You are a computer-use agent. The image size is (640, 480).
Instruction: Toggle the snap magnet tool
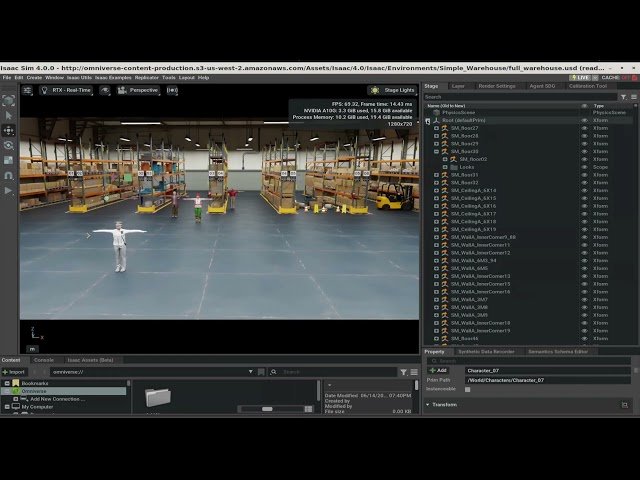(x=9, y=176)
